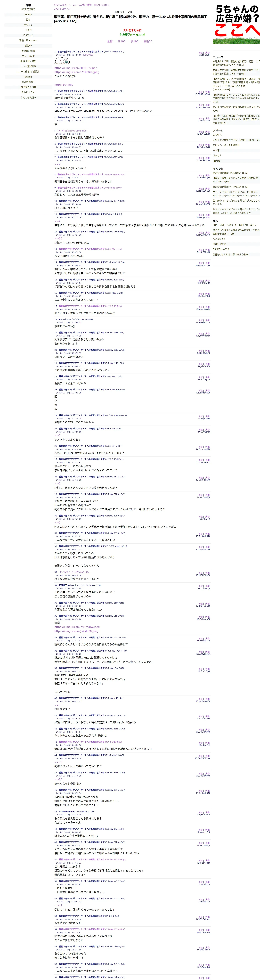This screenshot has width=260, height=980.
Task: Select the ４０代 board in sidebar
Action: pos(28,30)
